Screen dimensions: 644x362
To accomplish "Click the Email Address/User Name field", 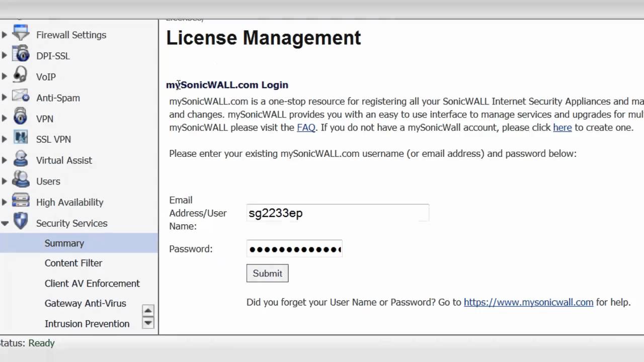I will tap(338, 213).
